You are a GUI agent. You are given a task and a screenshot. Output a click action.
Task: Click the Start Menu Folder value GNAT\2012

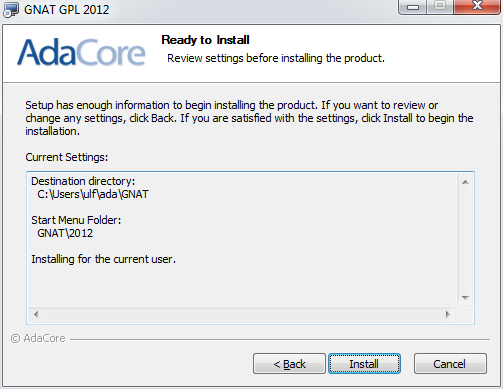pos(65,233)
